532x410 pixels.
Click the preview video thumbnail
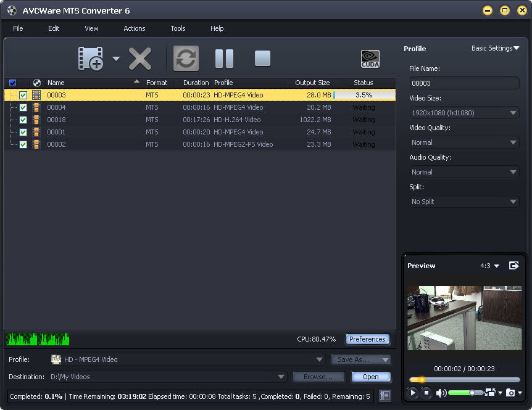point(465,318)
